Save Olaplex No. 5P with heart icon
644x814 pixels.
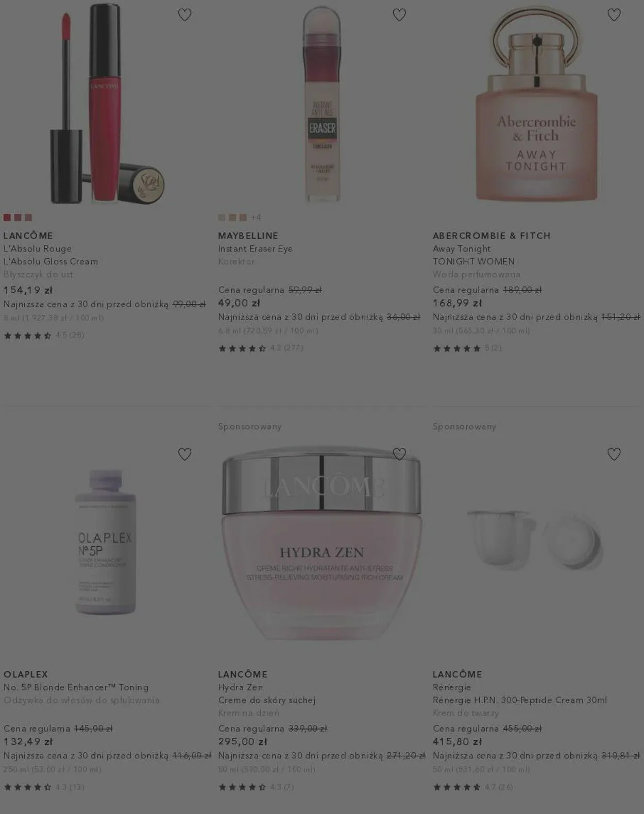[184, 454]
